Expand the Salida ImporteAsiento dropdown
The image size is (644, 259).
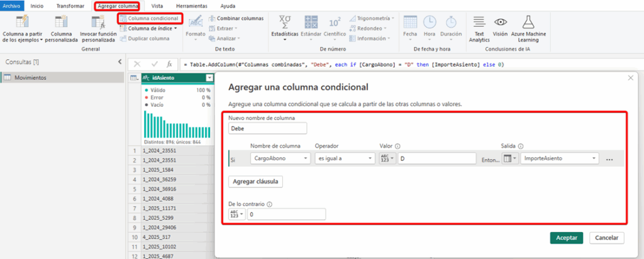559,158
